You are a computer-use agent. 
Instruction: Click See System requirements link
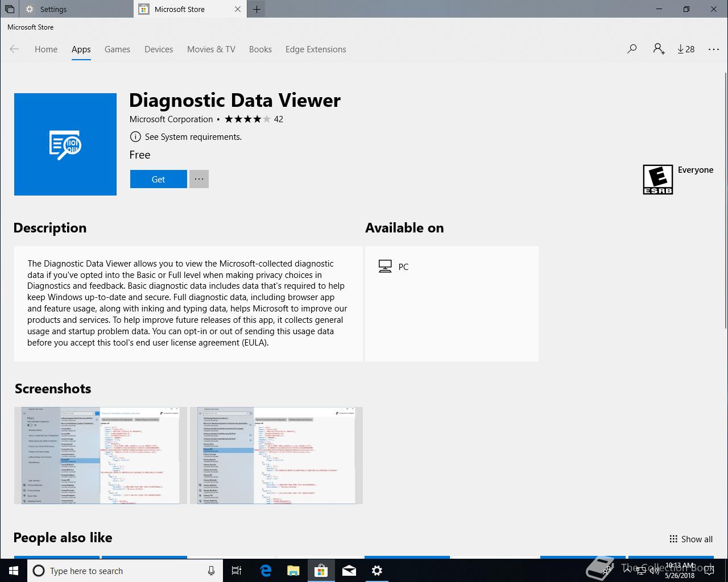(x=193, y=137)
